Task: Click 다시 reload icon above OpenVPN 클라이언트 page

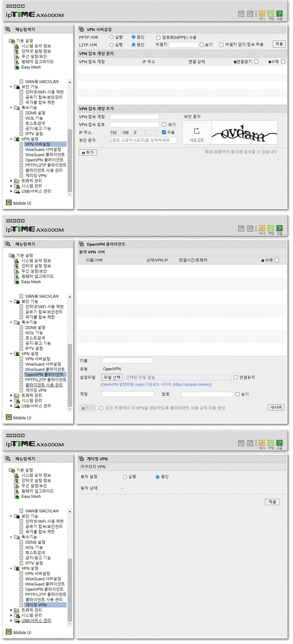Action: coord(262,229)
